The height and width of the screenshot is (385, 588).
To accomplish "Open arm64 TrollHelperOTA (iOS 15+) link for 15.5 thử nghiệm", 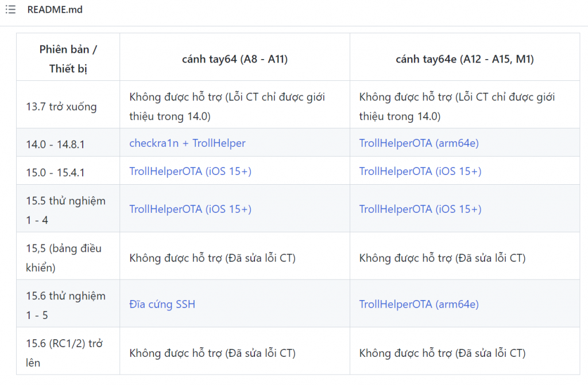I will (190, 209).
